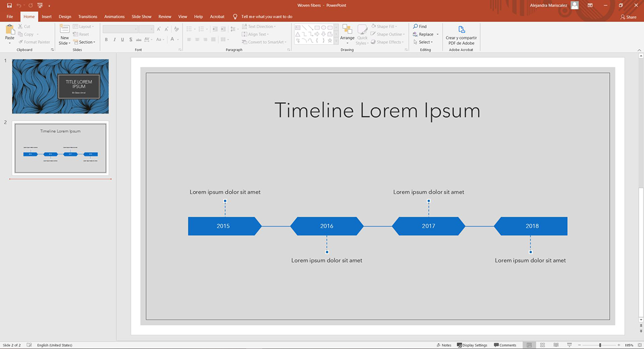This screenshot has width=644, height=349.
Task: Toggle the Notes pane in status bar
Action: [x=444, y=345]
